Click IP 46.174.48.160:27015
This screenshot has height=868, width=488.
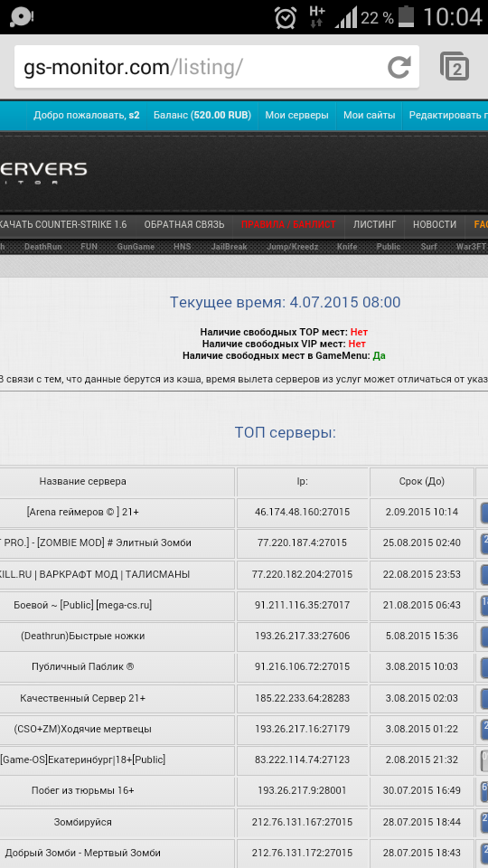pyautogui.click(x=302, y=513)
